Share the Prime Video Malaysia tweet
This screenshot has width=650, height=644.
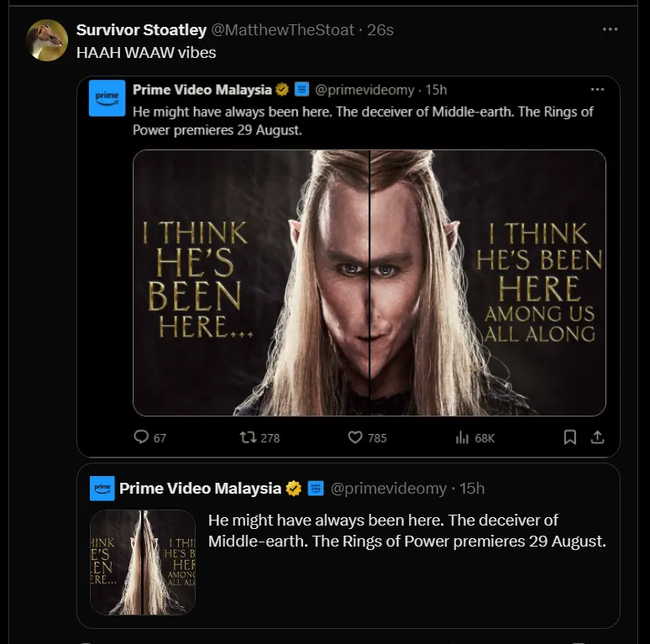click(x=597, y=437)
